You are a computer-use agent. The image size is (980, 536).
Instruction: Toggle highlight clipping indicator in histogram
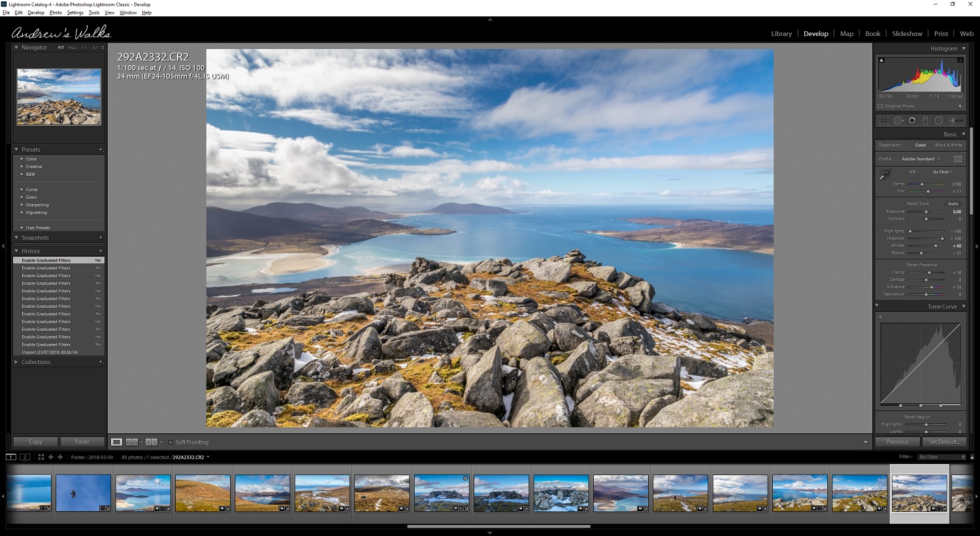pos(960,60)
